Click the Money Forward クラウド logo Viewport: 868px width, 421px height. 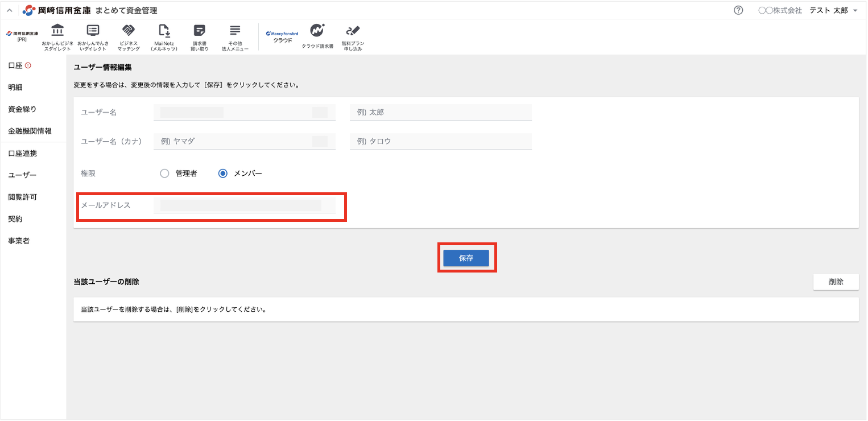coord(282,36)
